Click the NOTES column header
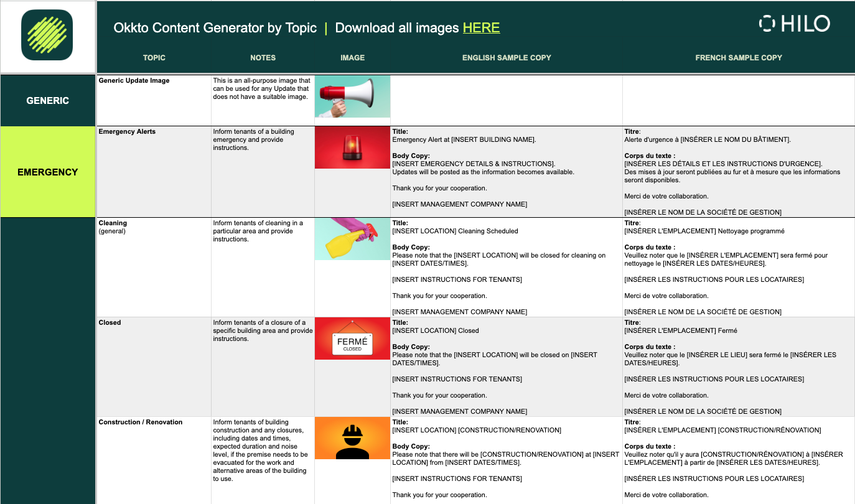The image size is (855, 504). point(263,58)
